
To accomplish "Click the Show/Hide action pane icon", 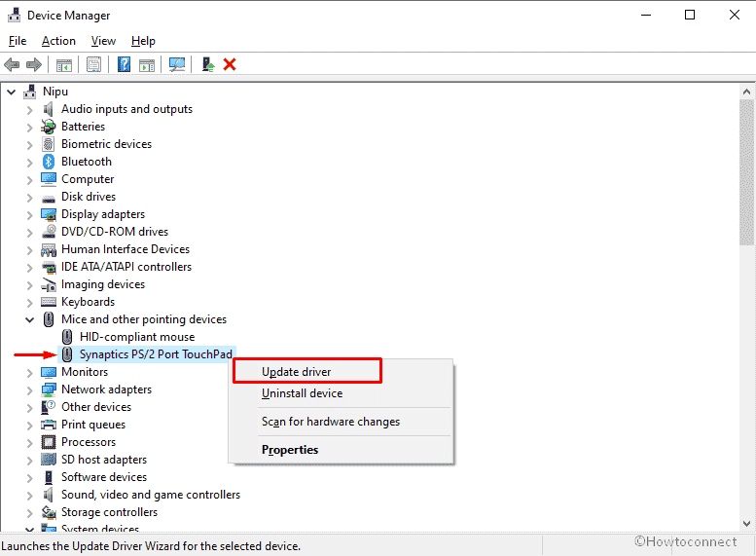I will tap(147, 64).
